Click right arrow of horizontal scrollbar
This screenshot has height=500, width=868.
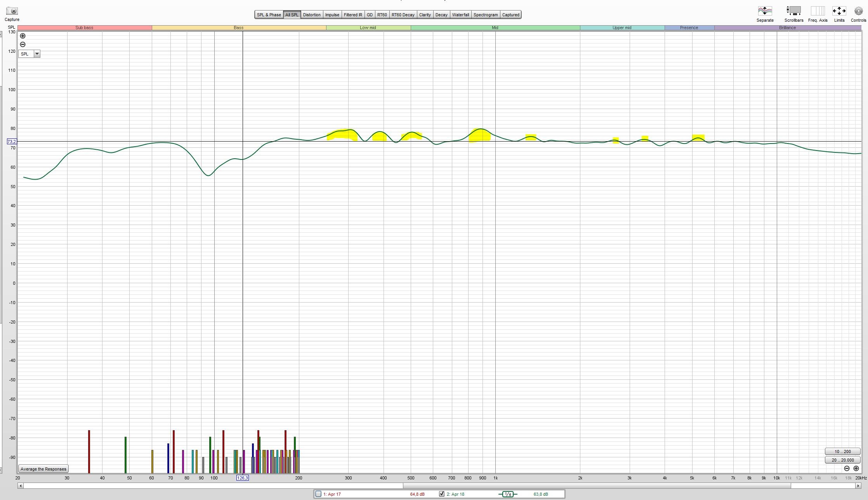[x=858, y=486]
